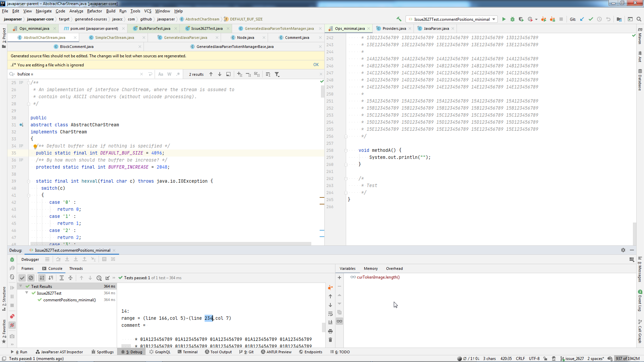The image size is (644, 362).
Task: Switch to the Frames tab in the debugger
Action: tap(28, 268)
